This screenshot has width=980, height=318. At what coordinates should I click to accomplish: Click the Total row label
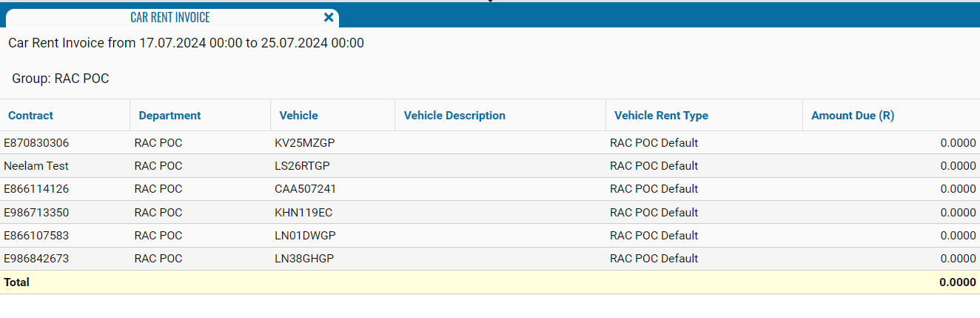pos(16,282)
